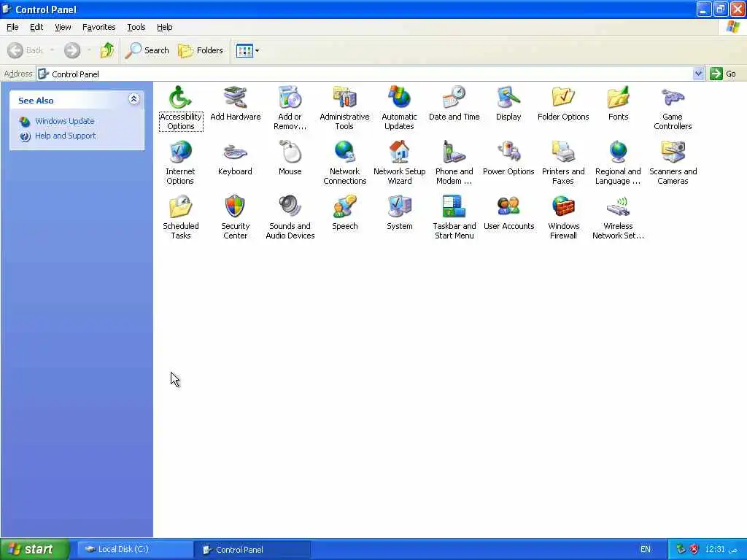The image size is (747, 560).
Task: Open the Tools menu
Action: (136, 27)
